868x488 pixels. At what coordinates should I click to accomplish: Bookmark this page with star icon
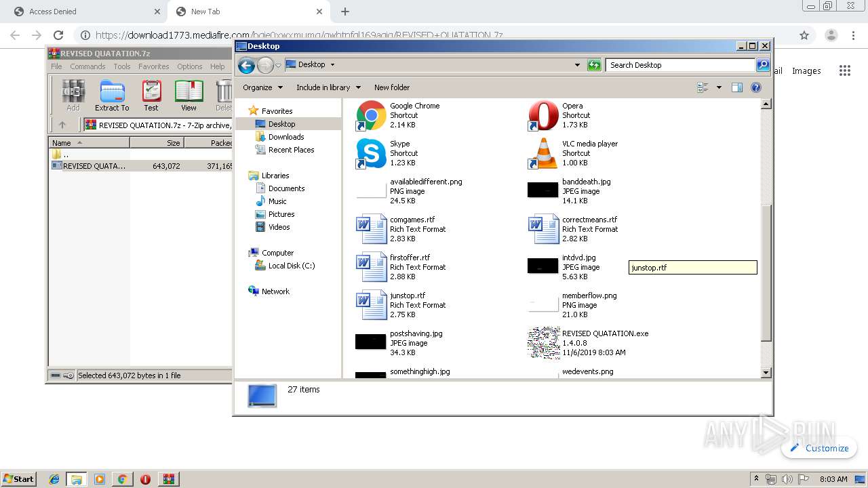coord(804,35)
